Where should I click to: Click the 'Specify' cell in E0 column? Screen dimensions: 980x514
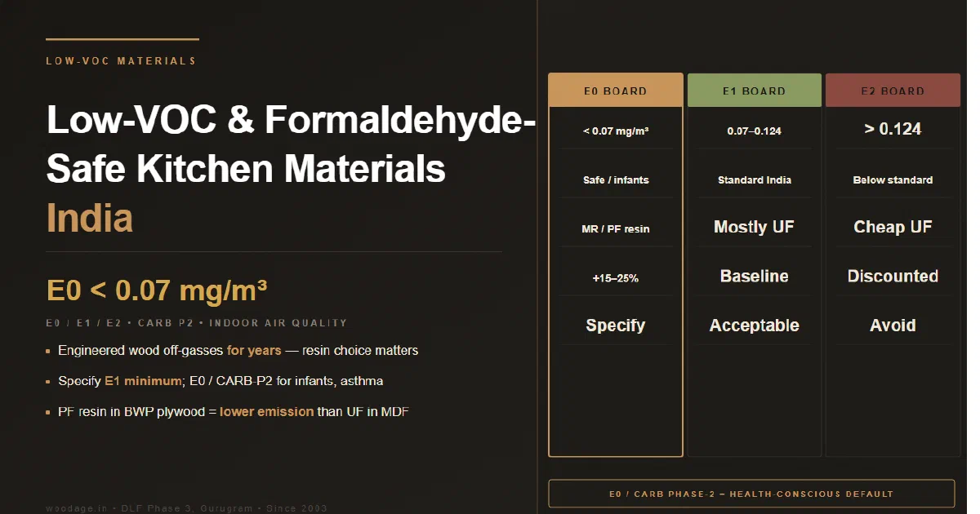pos(616,326)
